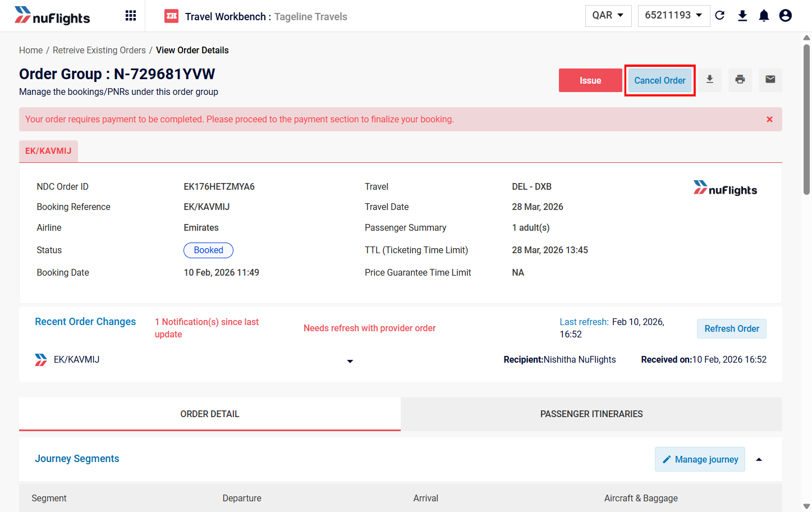812x512 pixels.
Task: Select the EK/KAVMIJ booking tab
Action: (48, 151)
